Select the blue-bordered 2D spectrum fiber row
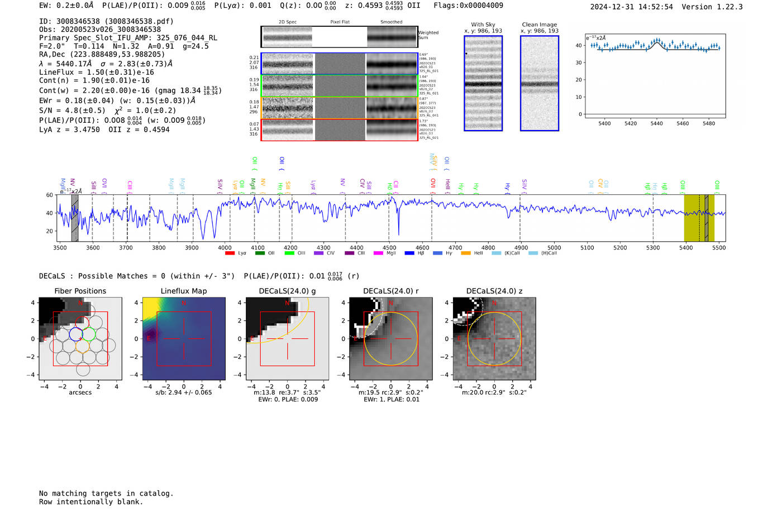Image resolution: width=782 pixels, height=532 pixels. click(x=340, y=64)
